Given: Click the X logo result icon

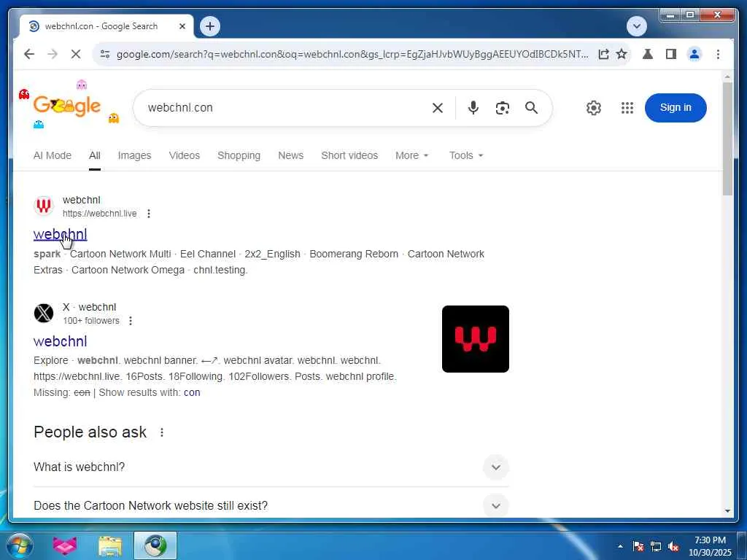Looking at the screenshot, I should click(44, 314).
